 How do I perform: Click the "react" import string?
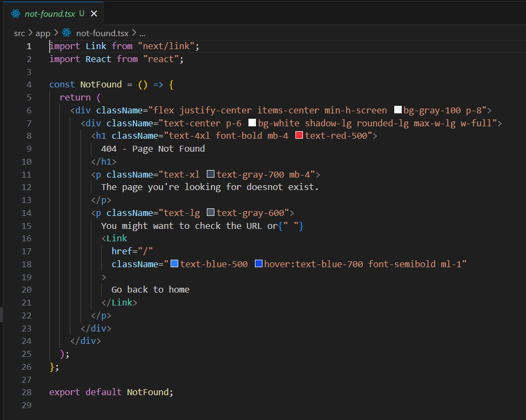pyautogui.click(x=161, y=59)
